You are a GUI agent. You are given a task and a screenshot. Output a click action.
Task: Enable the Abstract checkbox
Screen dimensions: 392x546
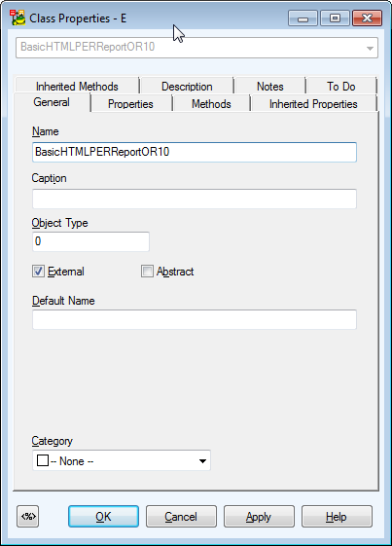[147, 272]
